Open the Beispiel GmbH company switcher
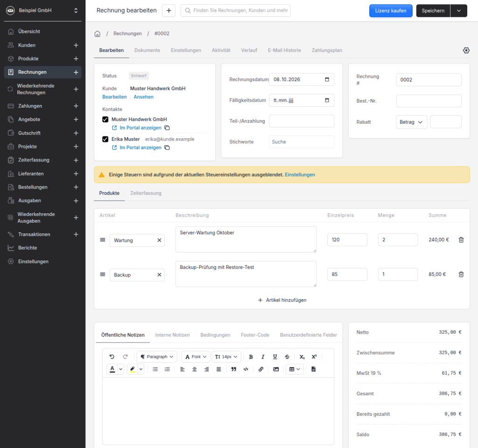 click(x=42, y=10)
